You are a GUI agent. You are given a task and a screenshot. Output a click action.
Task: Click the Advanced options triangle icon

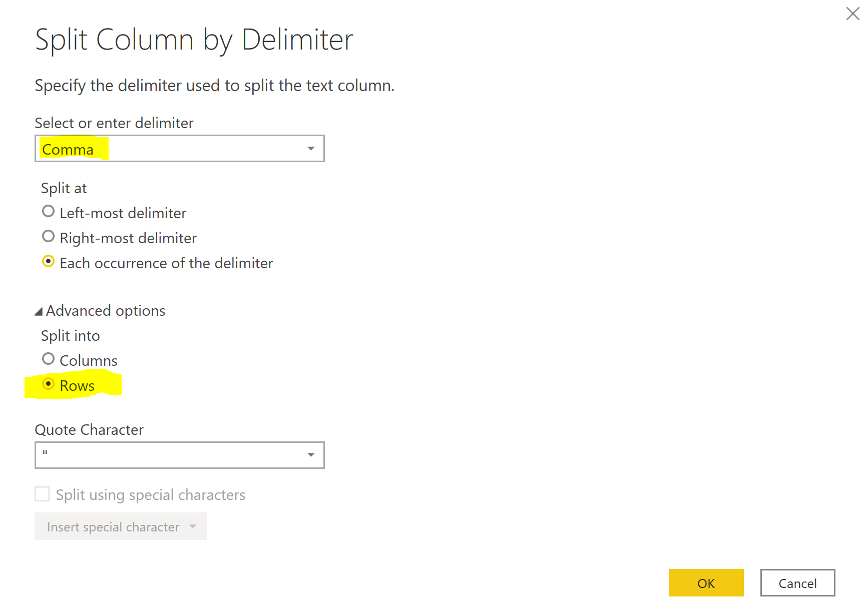click(39, 312)
